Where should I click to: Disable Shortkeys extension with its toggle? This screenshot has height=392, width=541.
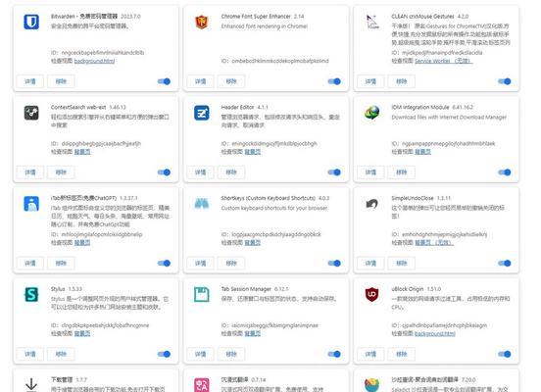(x=334, y=264)
